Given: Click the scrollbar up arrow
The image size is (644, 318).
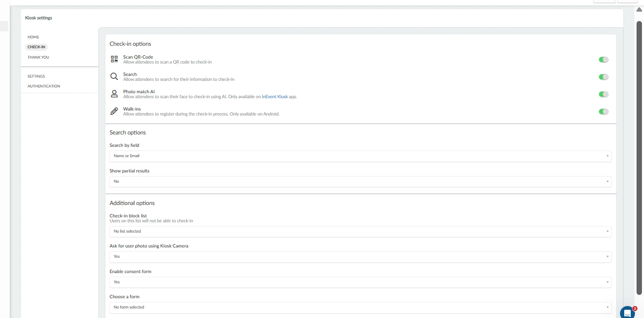Looking at the screenshot, I should 639,10.
